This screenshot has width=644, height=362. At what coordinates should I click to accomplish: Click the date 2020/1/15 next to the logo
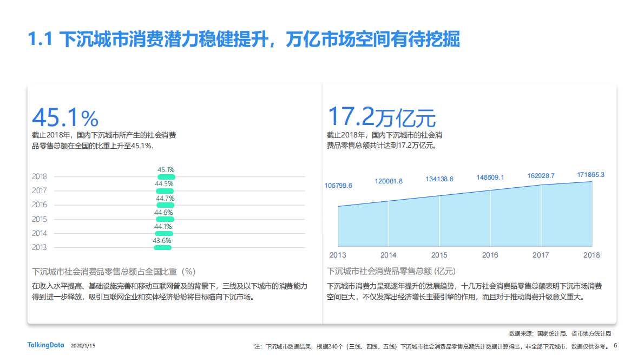82,345
